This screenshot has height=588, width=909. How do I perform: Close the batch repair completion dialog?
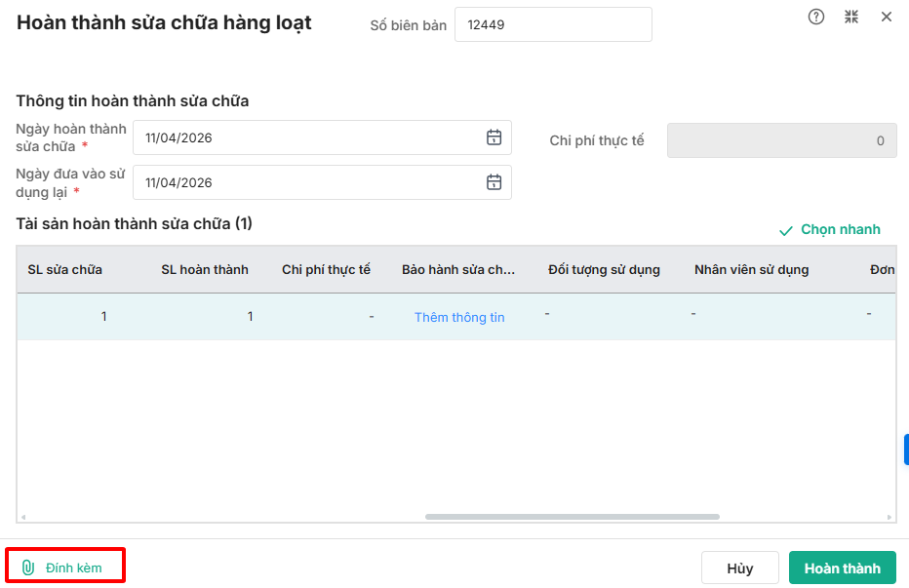(887, 17)
